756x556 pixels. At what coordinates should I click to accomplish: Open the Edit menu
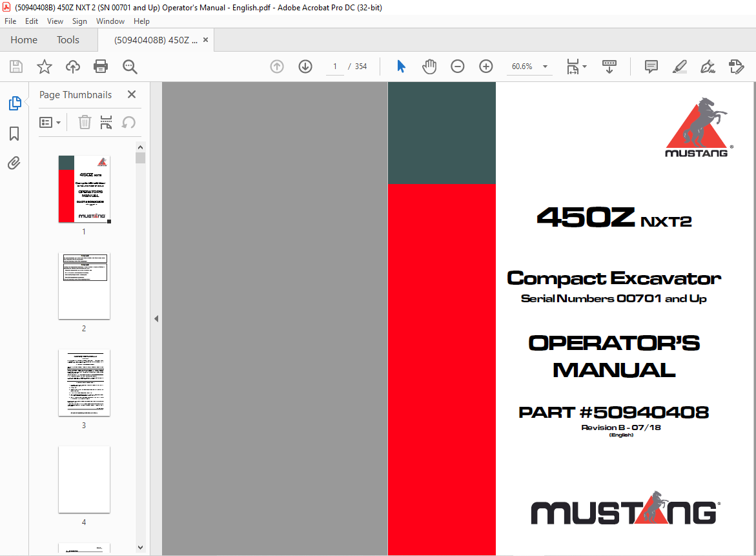pos(32,21)
